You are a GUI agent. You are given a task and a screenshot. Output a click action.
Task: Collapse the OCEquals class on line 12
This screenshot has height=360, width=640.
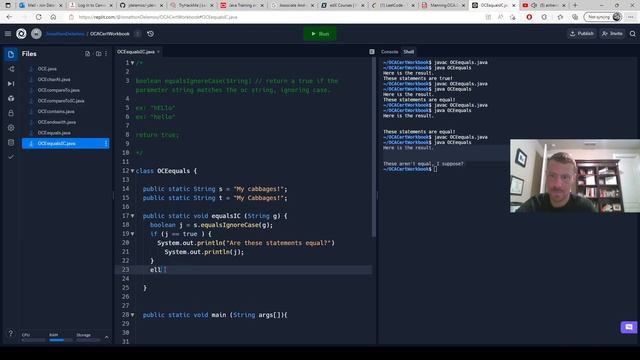click(132, 171)
